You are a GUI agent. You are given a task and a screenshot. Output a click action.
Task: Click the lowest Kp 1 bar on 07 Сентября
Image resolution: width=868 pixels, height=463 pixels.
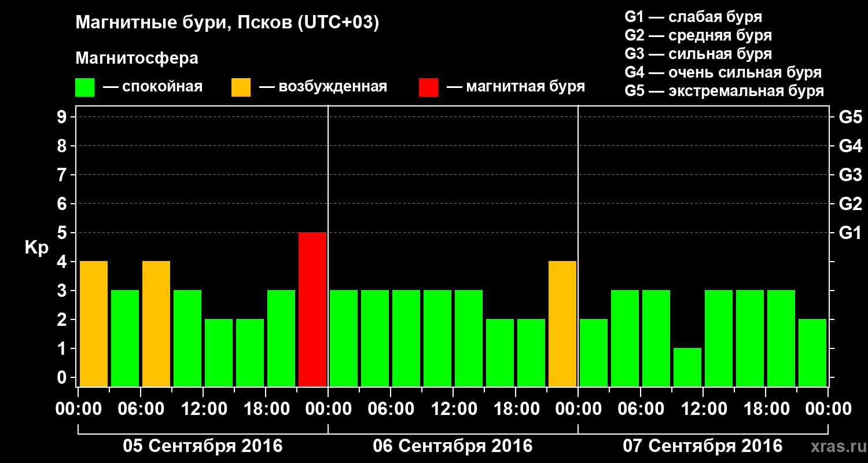pos(687,368)
